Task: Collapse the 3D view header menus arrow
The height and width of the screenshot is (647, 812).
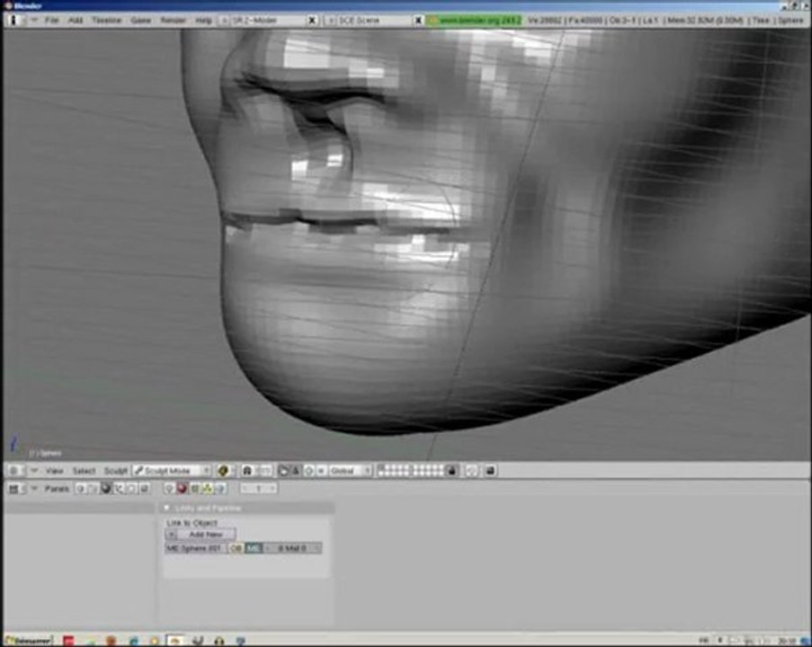Action: click(x=34, y=471)
